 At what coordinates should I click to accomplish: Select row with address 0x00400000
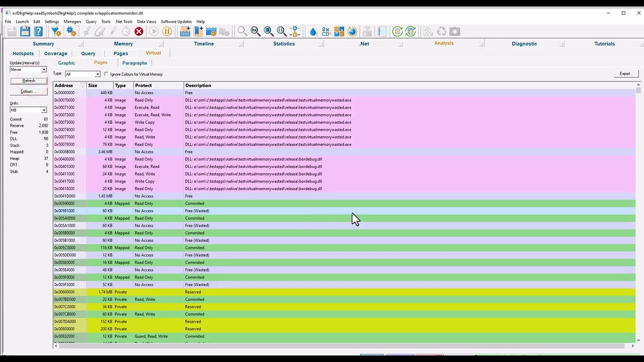344,159
